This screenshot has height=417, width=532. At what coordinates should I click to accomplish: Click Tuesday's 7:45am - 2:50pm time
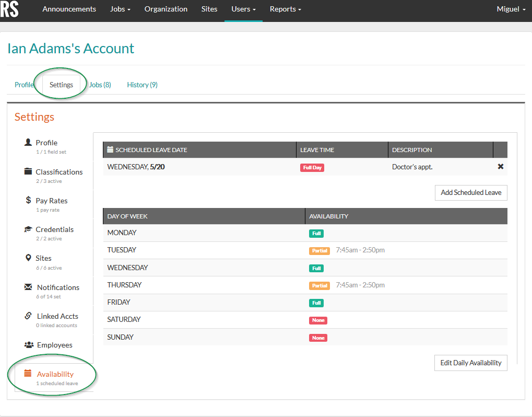pos(360,250)
